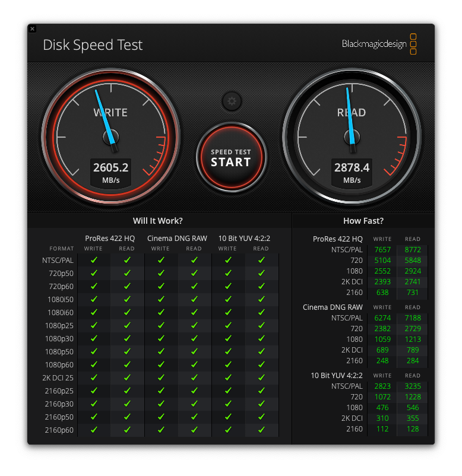Screen dimensions: 462x476
Task: Click the 2160p25 Cinema DNG RAW read checkmark
Action: point(194,391)
